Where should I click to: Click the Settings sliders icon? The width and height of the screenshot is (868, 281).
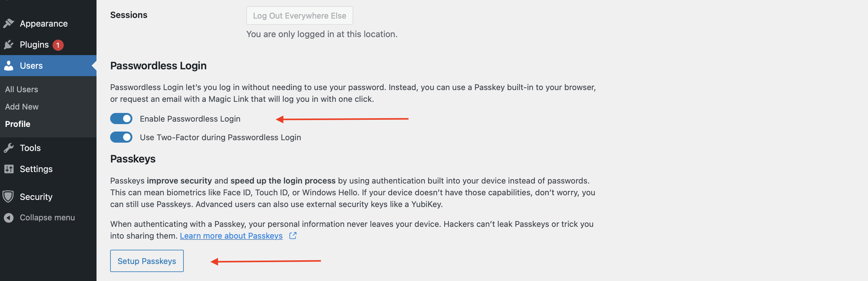click(9, 169)
